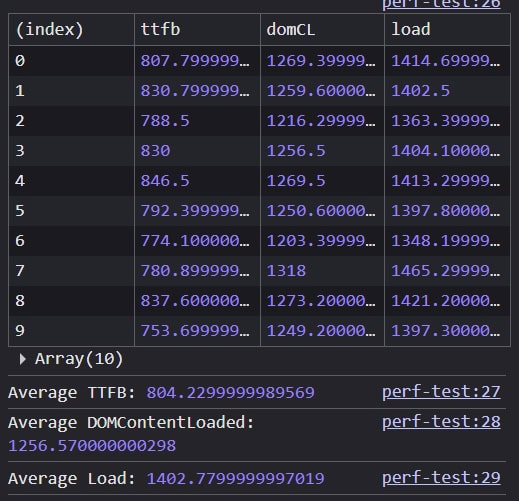Open perf-test:26 source link at top

click(441, 4)
